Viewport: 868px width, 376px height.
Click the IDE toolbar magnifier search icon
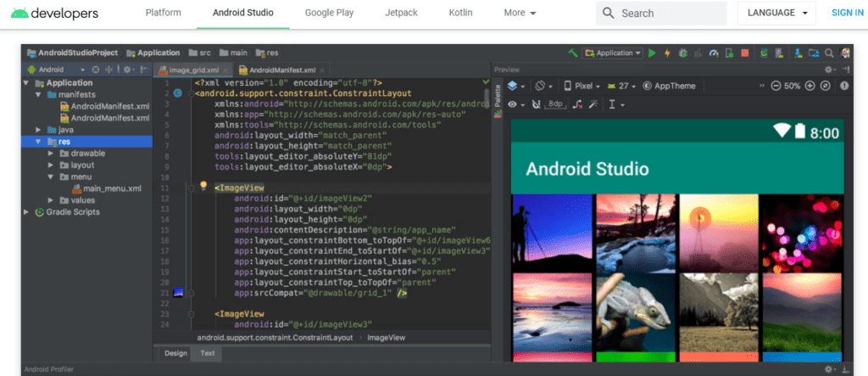point(829,53)
